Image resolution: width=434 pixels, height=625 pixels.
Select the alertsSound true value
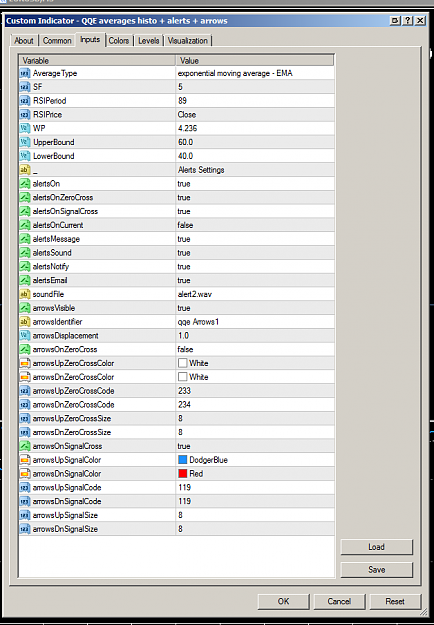(184, 253)
